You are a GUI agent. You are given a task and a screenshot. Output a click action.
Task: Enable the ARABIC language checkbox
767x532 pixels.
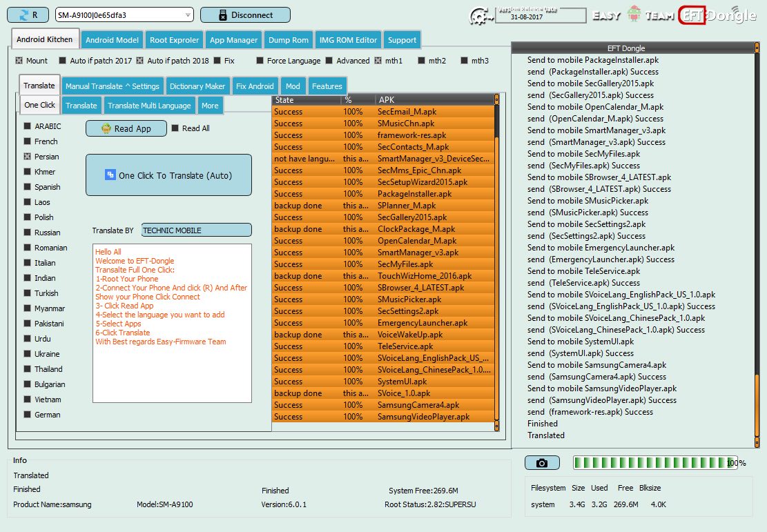pyautogui.click(x=28, y=126)
